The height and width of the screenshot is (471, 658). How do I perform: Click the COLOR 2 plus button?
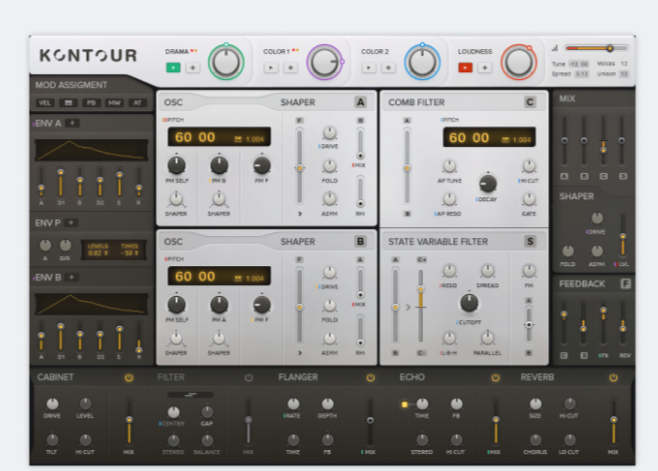coord(388,68)
